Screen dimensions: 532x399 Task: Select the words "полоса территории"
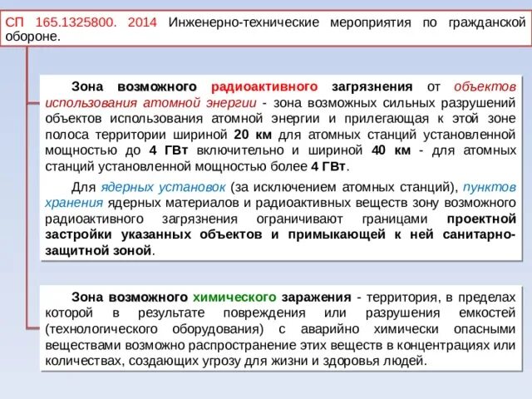106,135
